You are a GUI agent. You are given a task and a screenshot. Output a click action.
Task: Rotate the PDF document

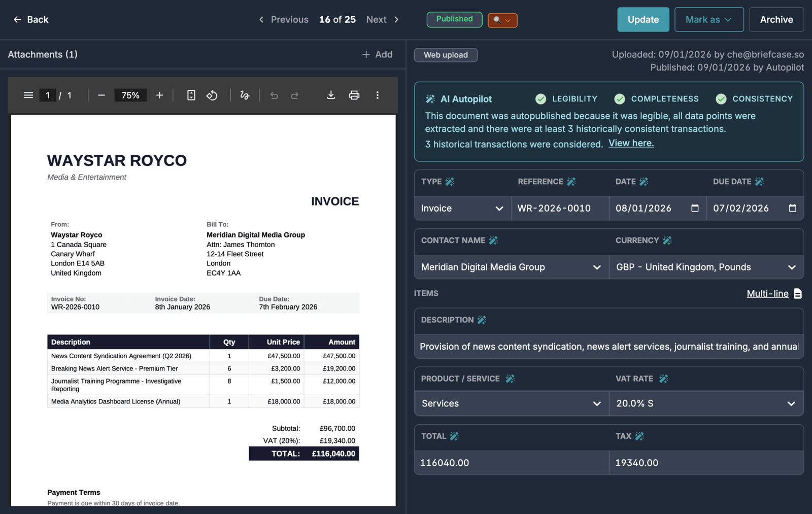pos(212,95)
